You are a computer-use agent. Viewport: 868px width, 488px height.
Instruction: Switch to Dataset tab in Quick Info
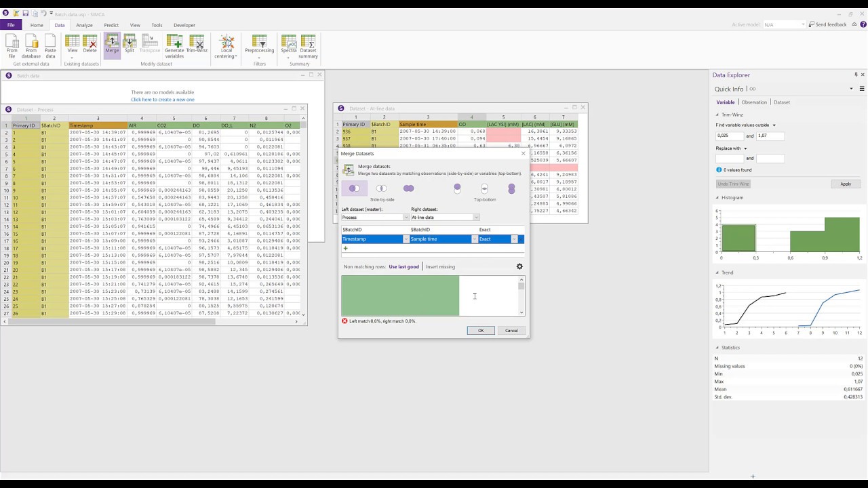tap(782, 102)
